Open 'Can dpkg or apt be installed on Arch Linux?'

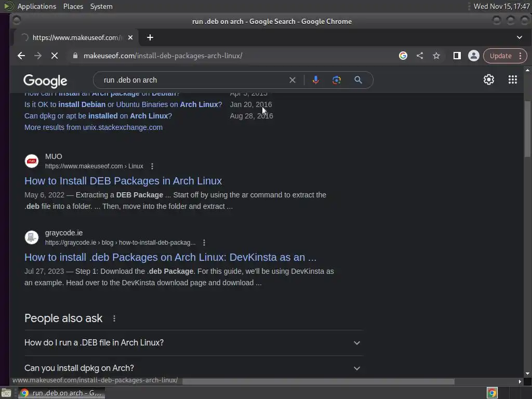coord(98,116)
